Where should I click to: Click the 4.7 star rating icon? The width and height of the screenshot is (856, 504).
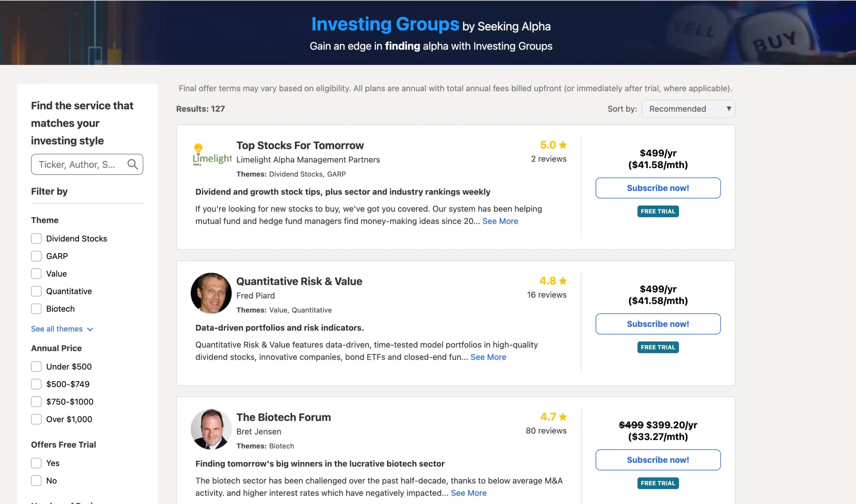pos(563,417)
